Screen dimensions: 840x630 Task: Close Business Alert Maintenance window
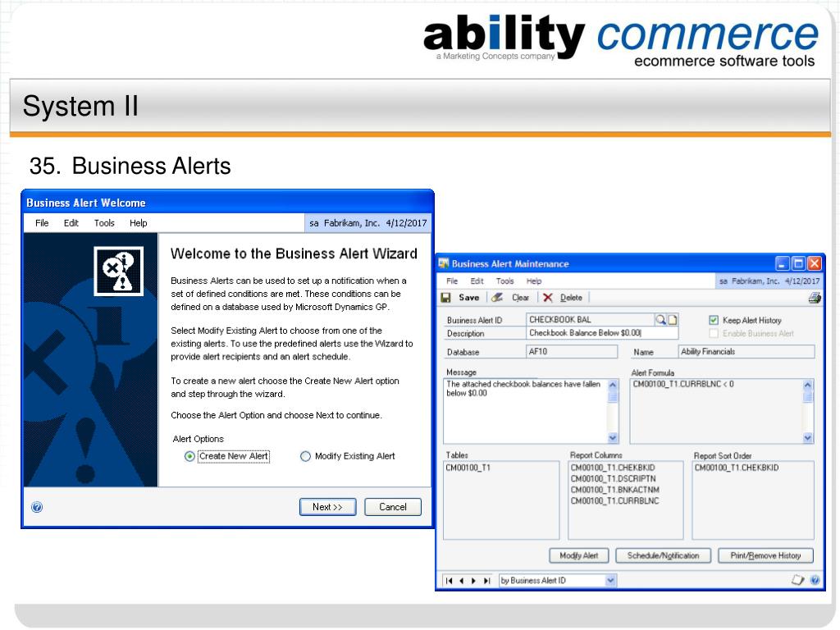click(815, 263)
